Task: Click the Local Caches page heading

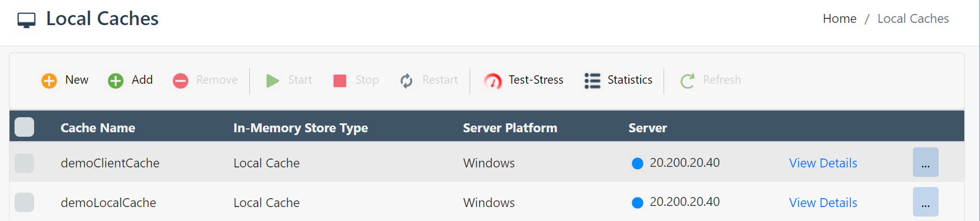Action: [102, 18]
